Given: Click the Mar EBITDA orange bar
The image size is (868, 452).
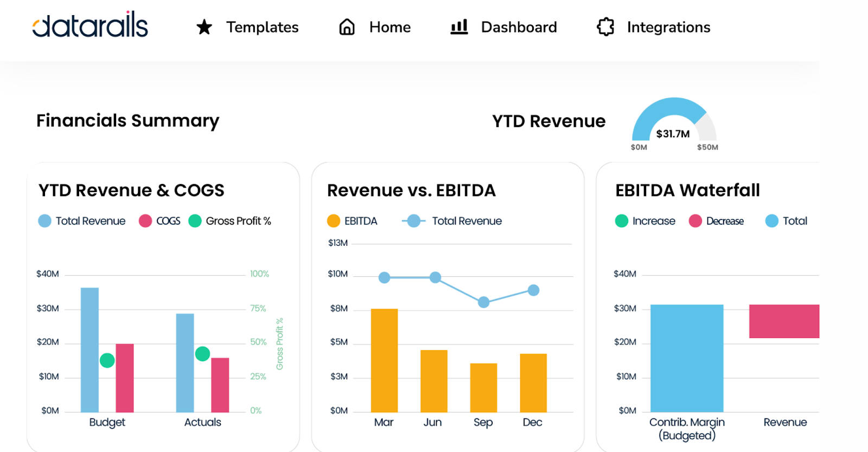Looking at the screenshot, I should (x=384, y=360).
